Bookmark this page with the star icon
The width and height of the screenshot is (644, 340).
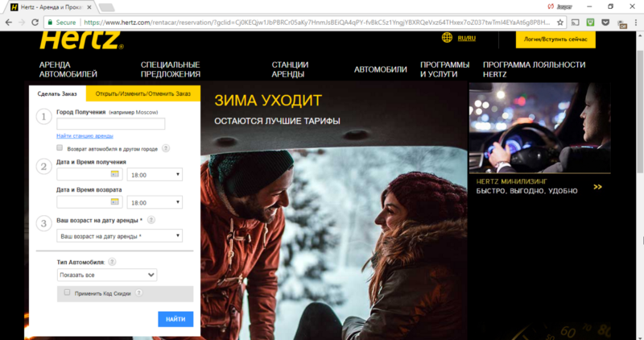coord(560,23)
